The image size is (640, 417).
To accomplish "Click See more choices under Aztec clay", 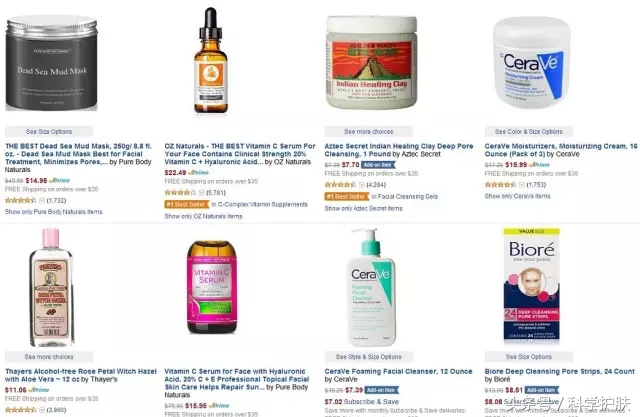I will (369, 132).
